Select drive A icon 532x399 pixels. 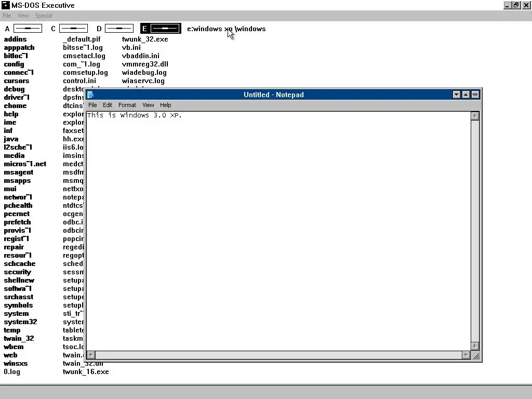[28, 29]
